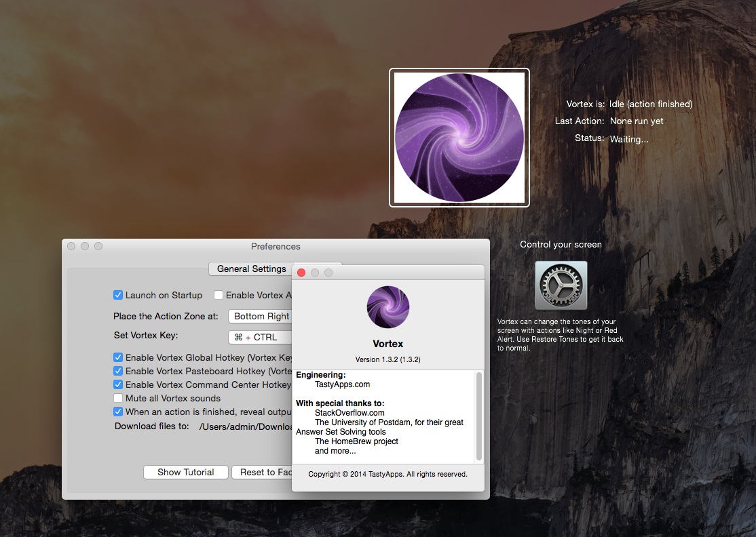Open the Set Vortex Key dropdown
Screen dimensions: 756x537
pyautogui.click(x=261, y=337)
